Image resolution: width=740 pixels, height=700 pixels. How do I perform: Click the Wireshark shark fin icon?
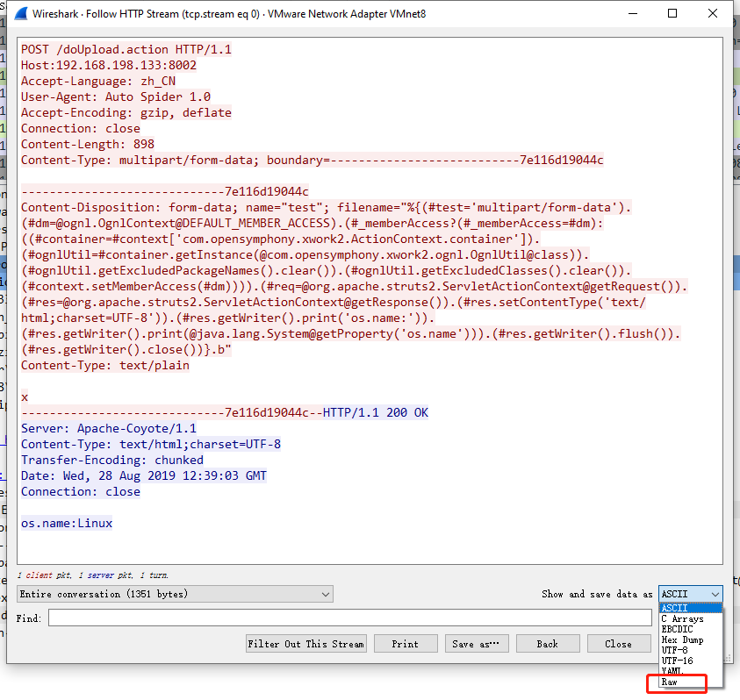point(21,14)
